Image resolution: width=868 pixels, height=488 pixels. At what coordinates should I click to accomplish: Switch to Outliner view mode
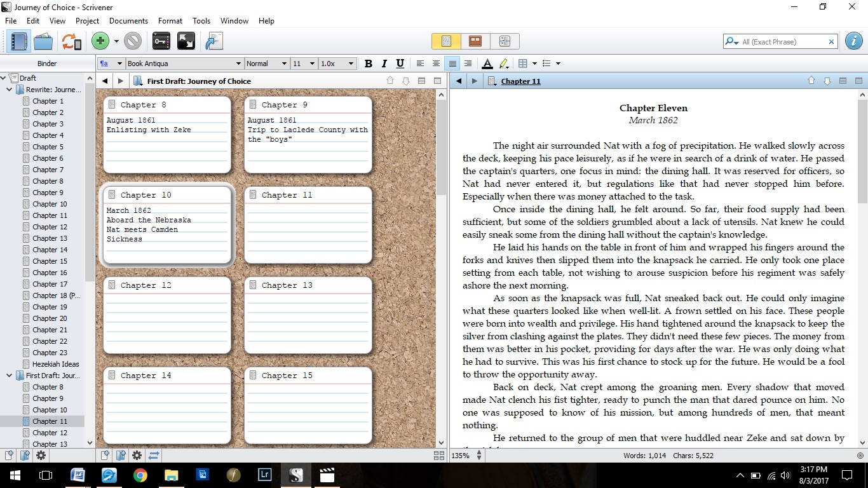point(505,41)
